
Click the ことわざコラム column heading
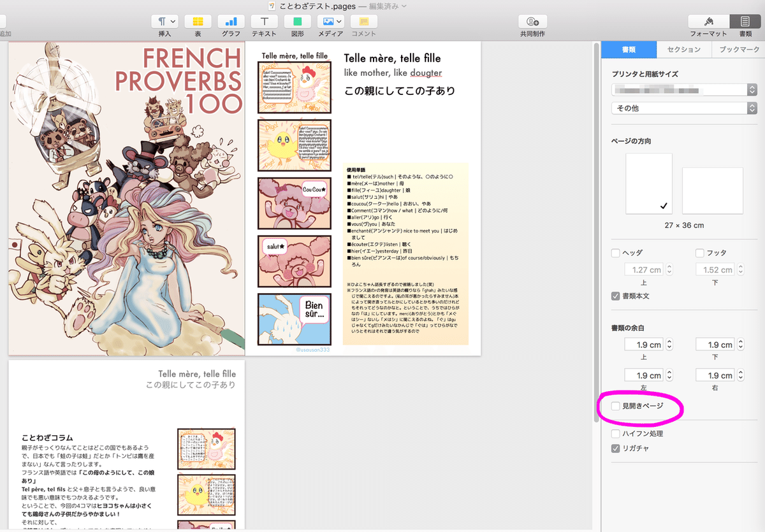tap(47, 438)
